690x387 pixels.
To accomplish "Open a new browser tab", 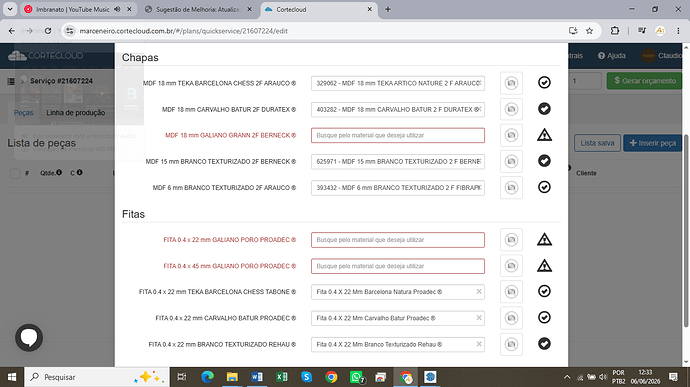I will coord(388,9).
